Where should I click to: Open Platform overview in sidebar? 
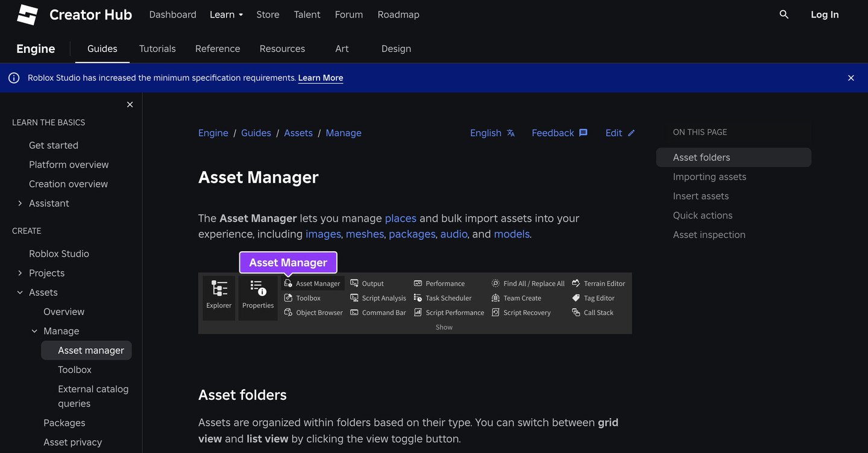(69, 164)
